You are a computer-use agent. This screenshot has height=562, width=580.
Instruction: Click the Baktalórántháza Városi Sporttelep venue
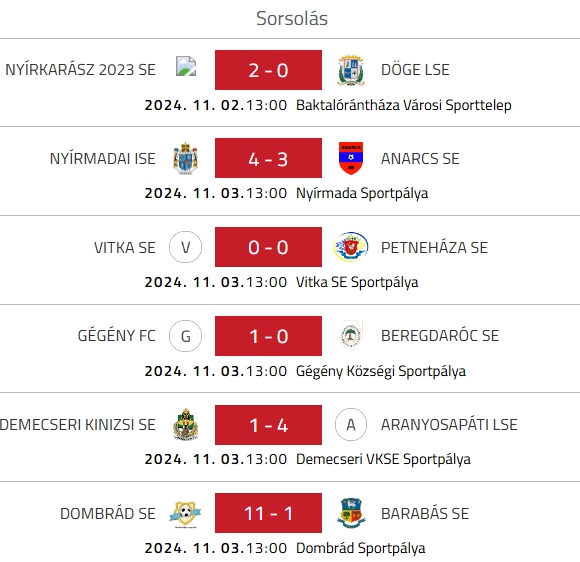click(x=404, y=105)
